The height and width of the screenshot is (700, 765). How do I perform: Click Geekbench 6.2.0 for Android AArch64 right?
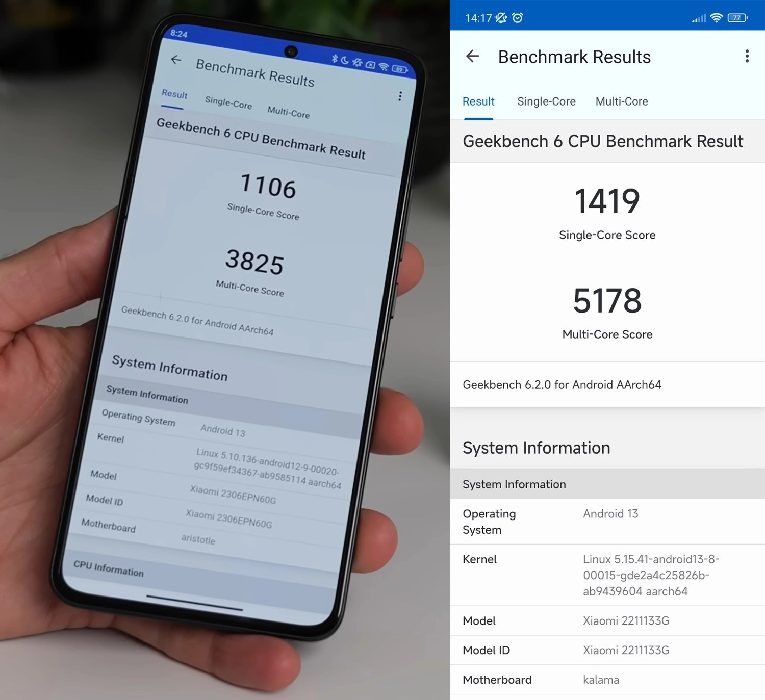click(x=562, y=385)
